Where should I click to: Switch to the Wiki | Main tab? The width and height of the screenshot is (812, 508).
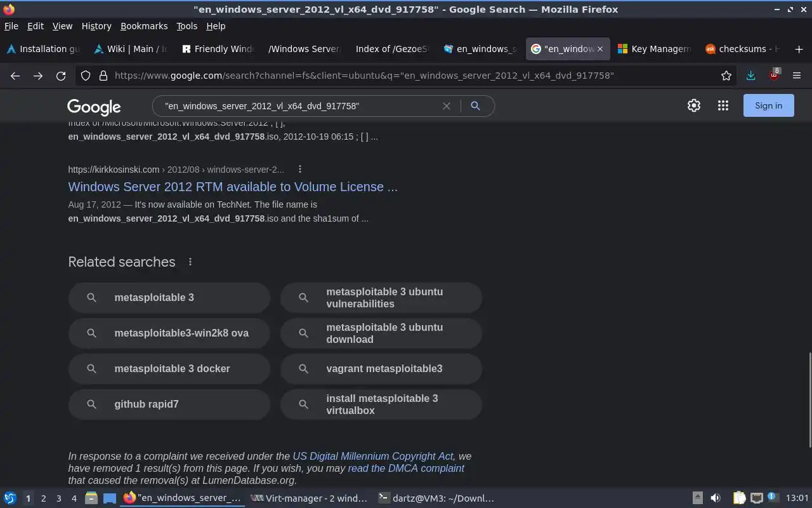pos(130,49)
